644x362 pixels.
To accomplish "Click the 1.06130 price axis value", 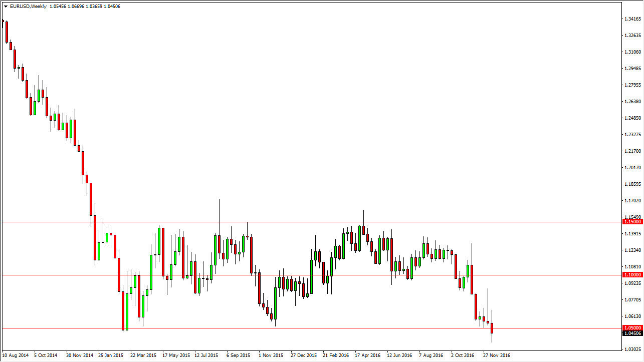I will pos(632,316).
